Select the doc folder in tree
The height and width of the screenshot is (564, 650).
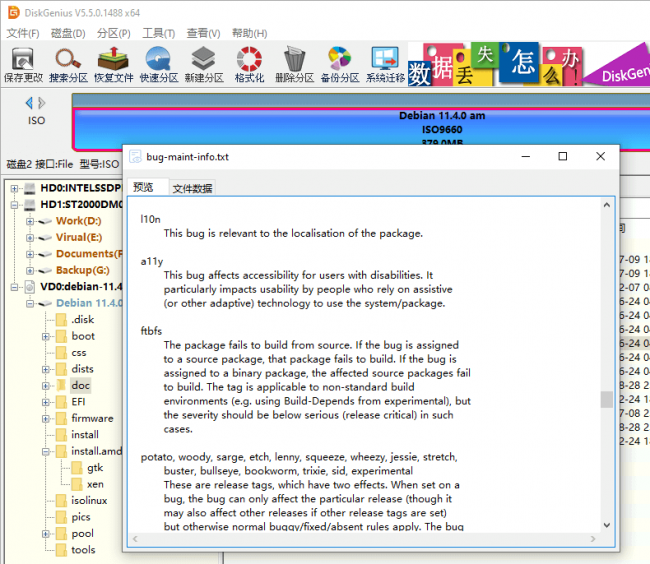click(80, 385)
